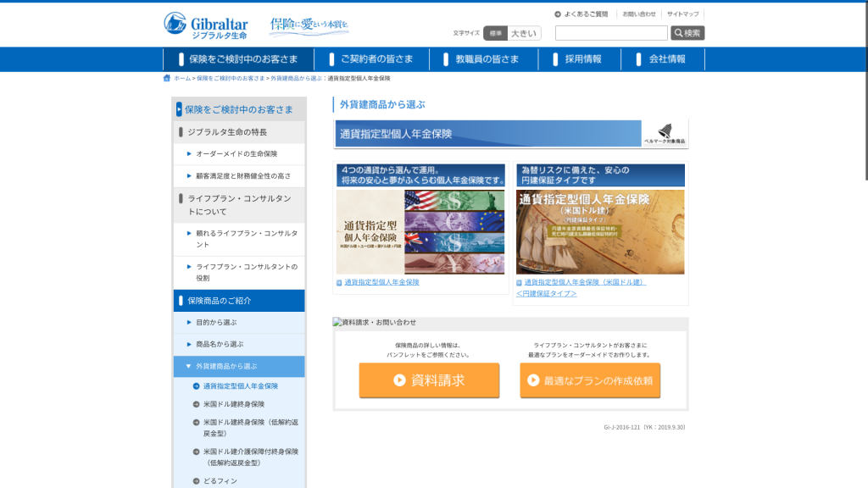The height and width of the screenshot is (488, 868).
Task: Select どるフィン in the sidebar
Action: (220, 481)
